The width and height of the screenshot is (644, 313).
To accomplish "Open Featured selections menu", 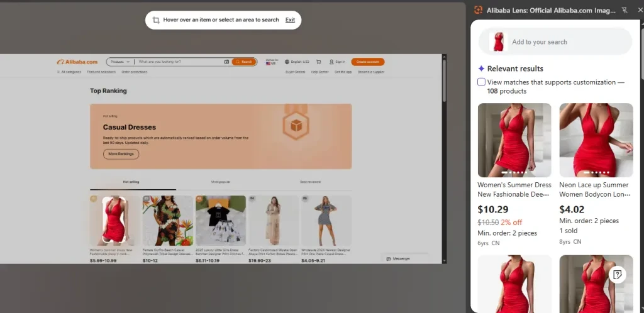I will (101, 72).
